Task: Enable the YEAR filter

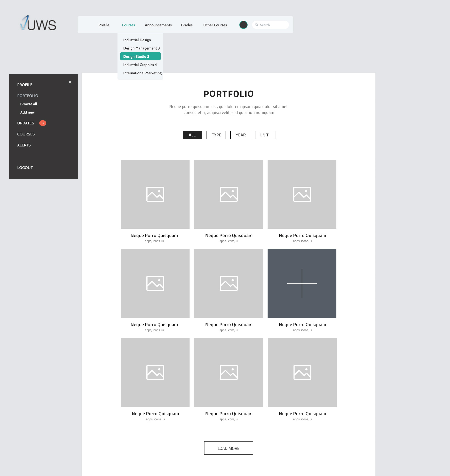Action: (x=240, y=135)
